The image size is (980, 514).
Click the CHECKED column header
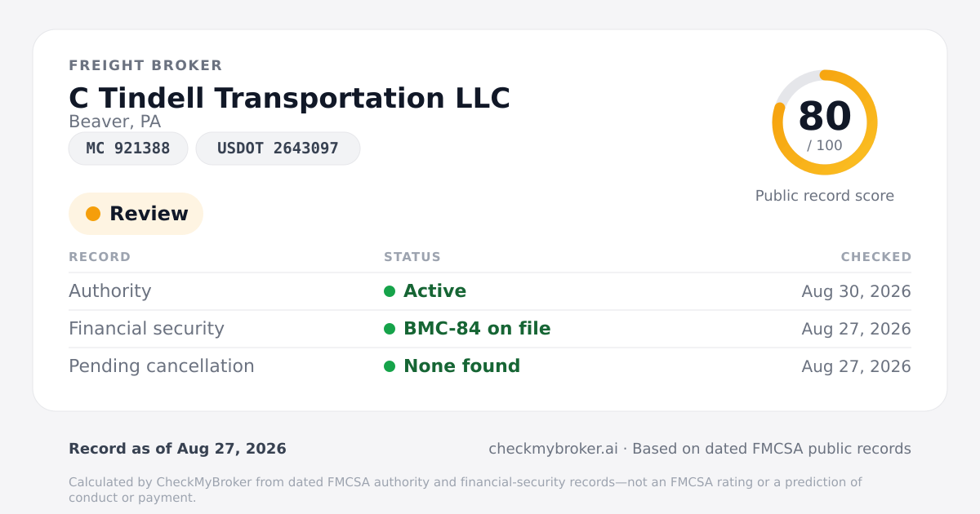click(876, 257)
